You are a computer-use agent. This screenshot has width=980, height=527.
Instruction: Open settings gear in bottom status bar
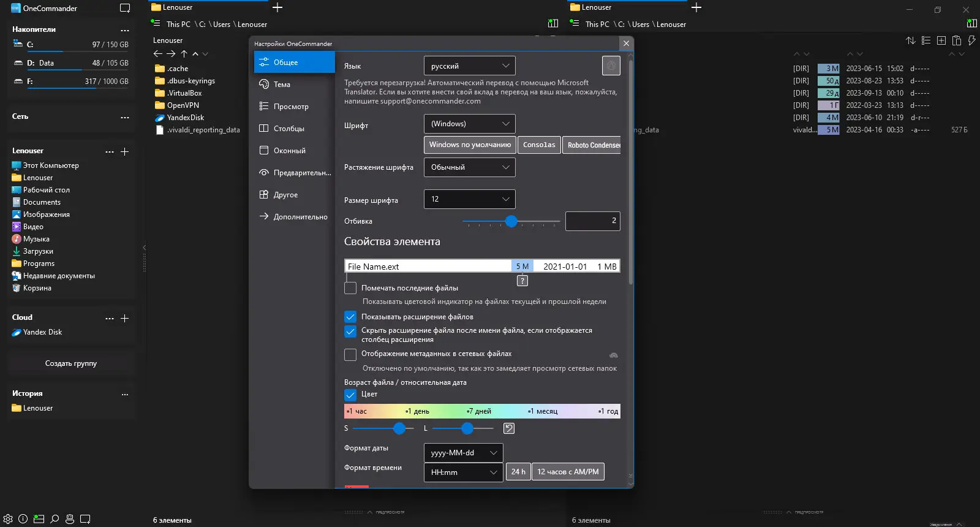[x=8, y=519]
